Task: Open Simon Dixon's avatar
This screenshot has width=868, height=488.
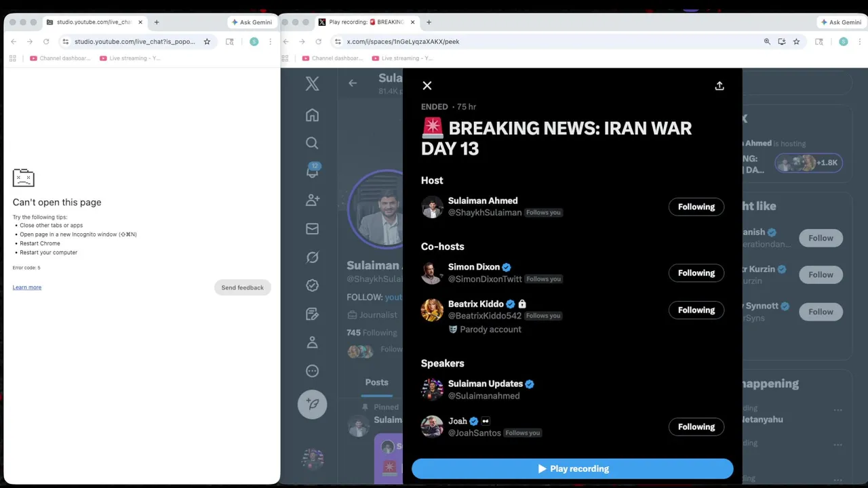Action: 432,273
